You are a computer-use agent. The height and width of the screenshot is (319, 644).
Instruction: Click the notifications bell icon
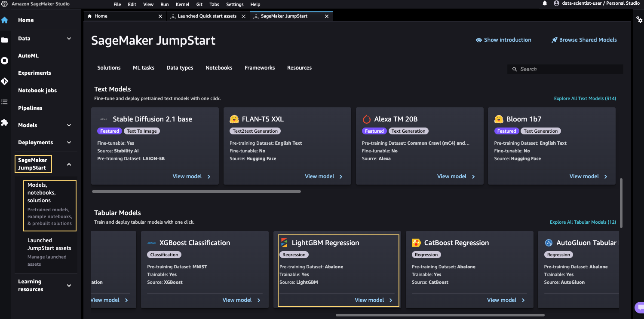pos(545,3)
